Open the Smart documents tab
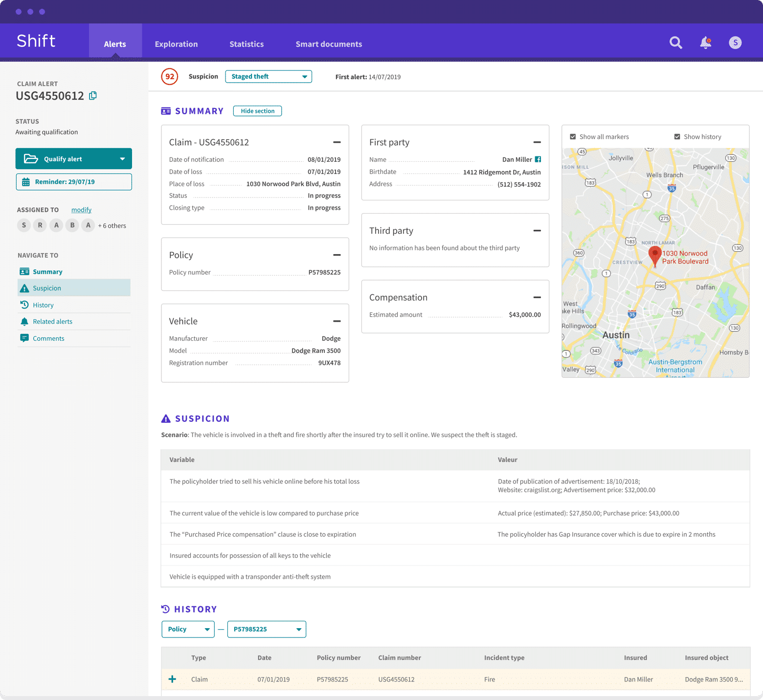This screenshot has height=700, width=763. point(329,44)
